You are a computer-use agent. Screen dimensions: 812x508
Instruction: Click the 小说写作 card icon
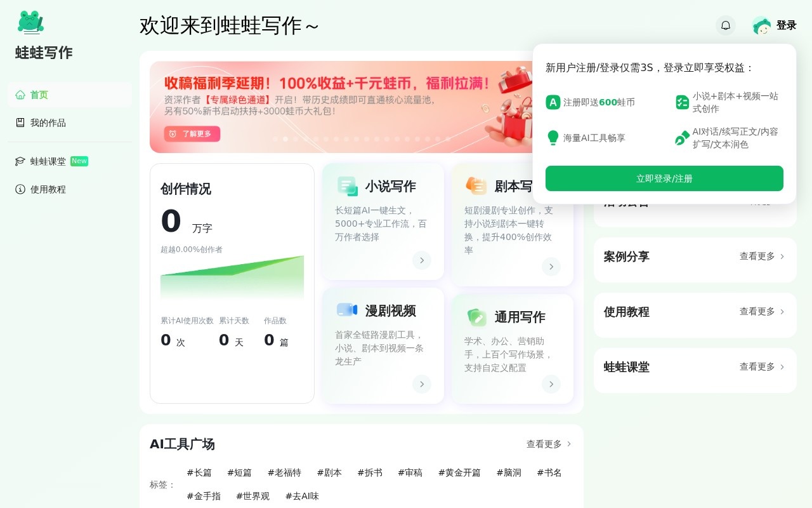tap(348, 186)
